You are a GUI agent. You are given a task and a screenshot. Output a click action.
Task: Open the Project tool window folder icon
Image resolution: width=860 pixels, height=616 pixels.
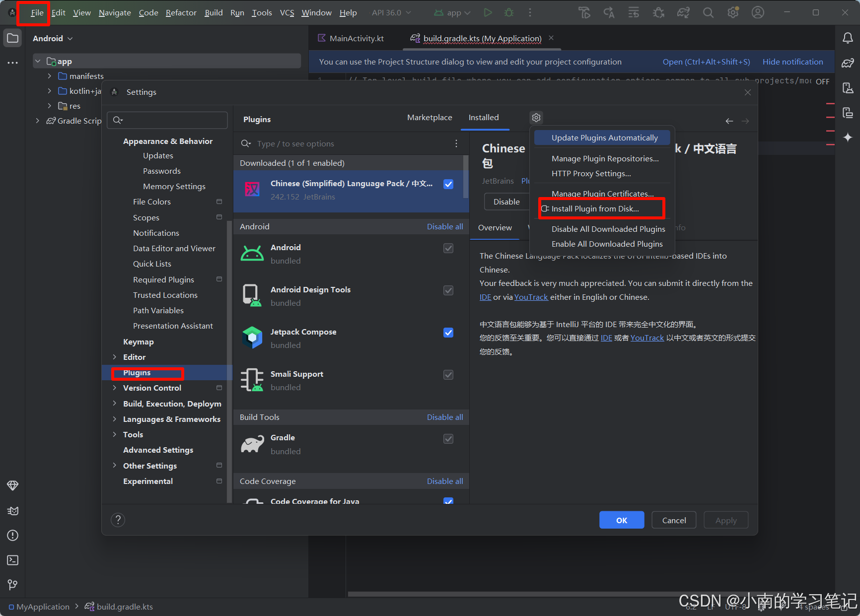pos(13,38)
